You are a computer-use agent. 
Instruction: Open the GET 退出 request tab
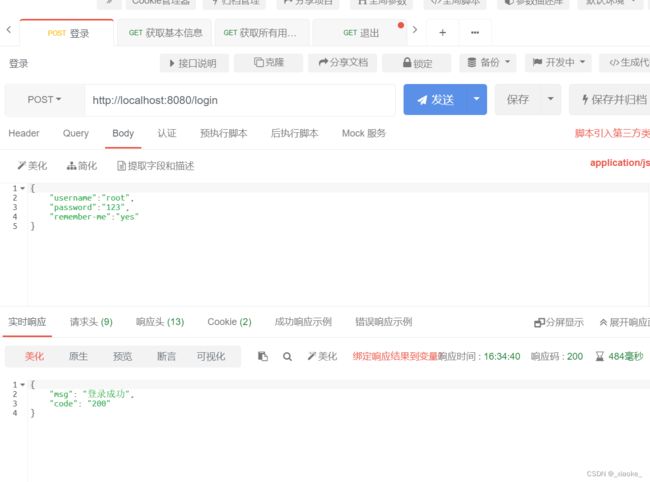361,33
